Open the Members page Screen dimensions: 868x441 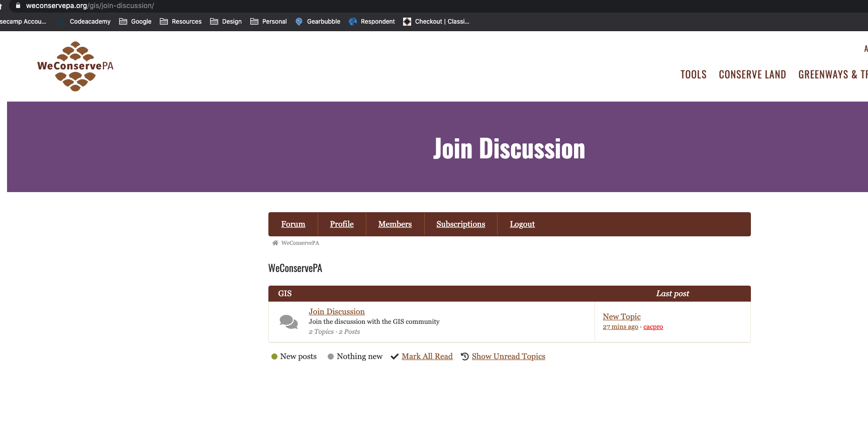coord(395,224)
